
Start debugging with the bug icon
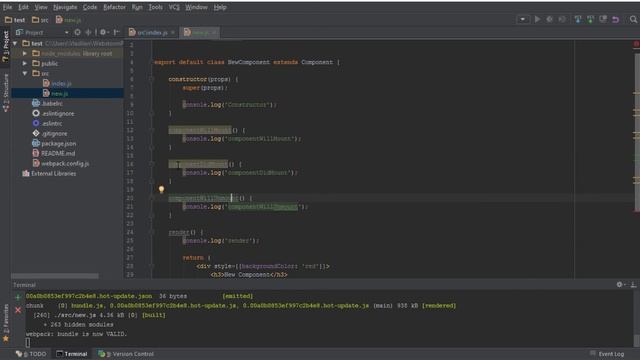point(549,19)
